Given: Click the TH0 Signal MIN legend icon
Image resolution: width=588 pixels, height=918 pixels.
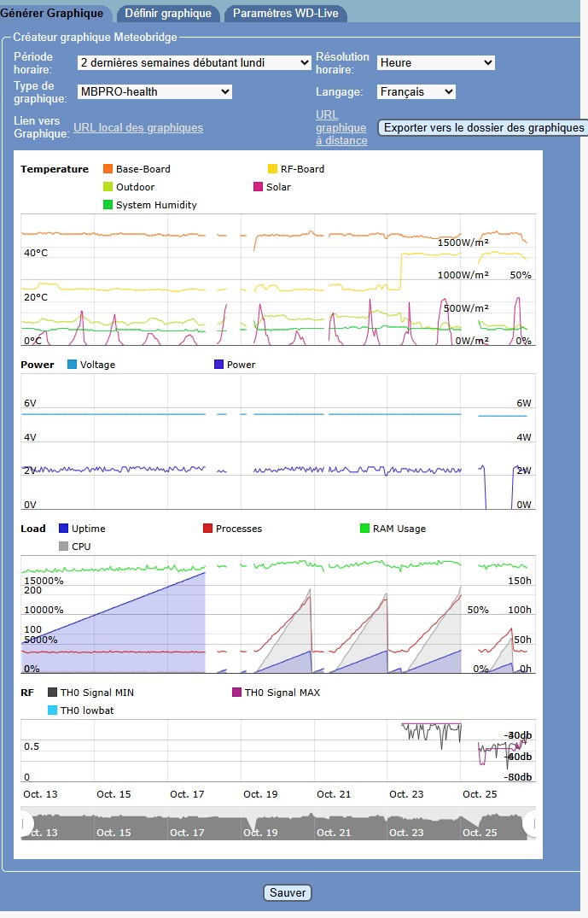Looking at the screenshot, I should 53,693.
